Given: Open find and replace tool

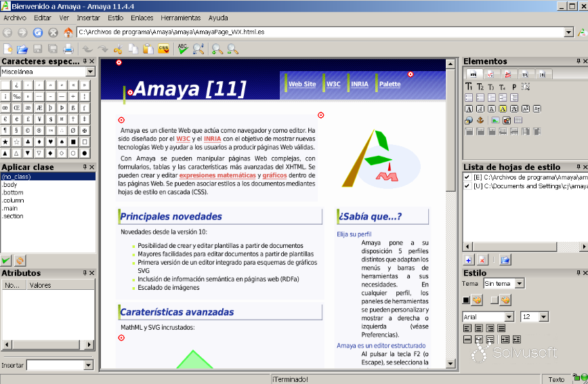Looking at the screenshot, I should 198,49.
